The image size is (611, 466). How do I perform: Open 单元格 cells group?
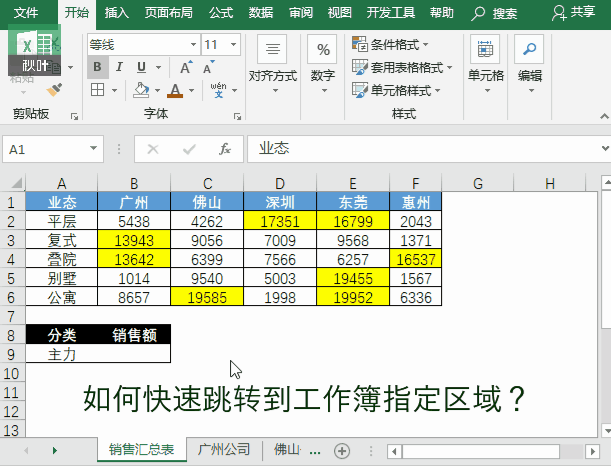pos(486,65)
